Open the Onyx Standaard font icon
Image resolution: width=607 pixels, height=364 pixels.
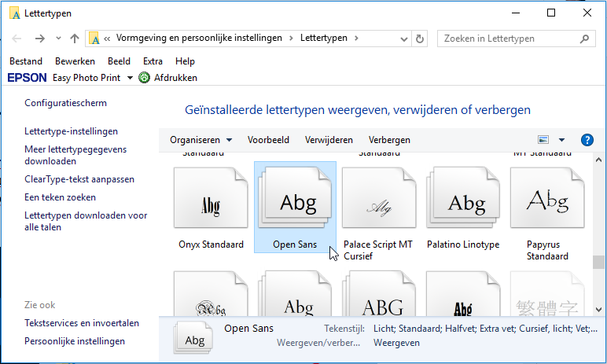(211, 198)
